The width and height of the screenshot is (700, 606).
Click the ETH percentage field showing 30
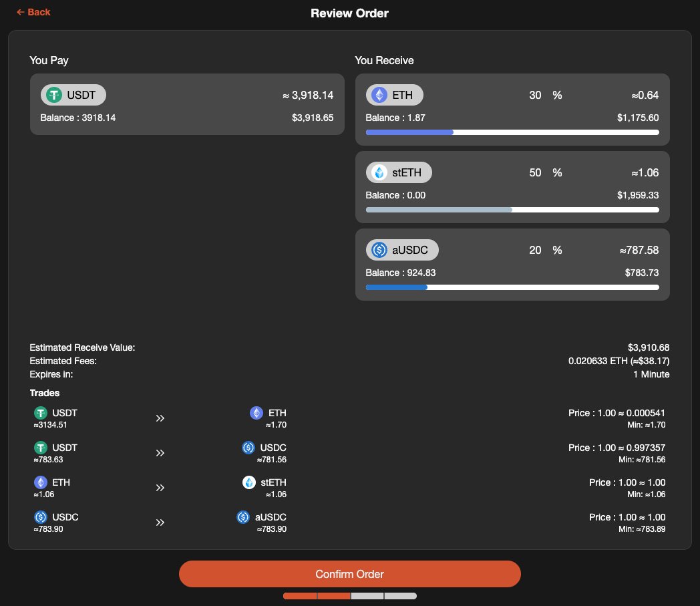tap(535, 95)
